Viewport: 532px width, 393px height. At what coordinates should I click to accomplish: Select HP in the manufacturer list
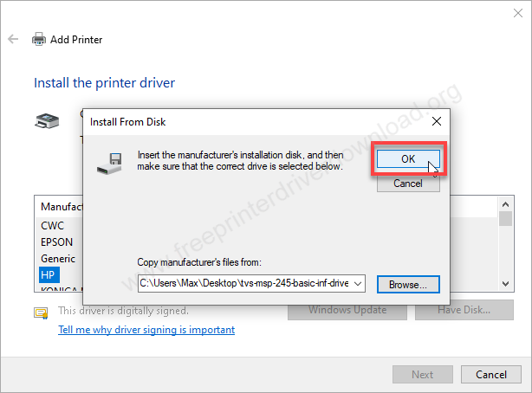(x=48, y=274)
